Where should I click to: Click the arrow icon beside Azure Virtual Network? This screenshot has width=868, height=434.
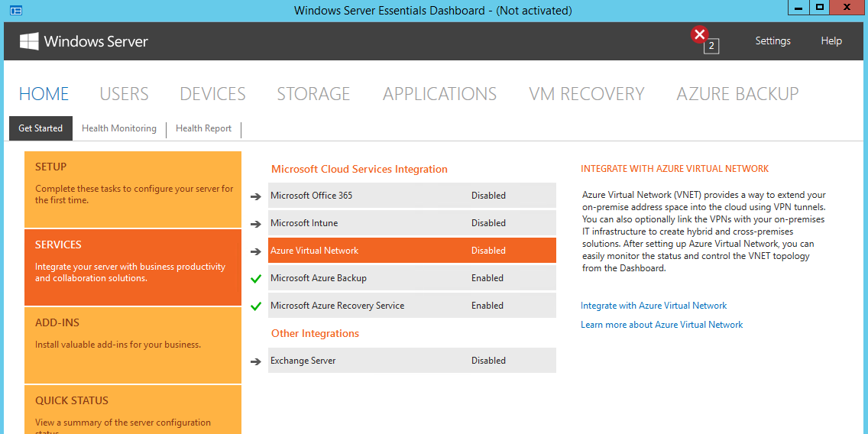(255, 251)
